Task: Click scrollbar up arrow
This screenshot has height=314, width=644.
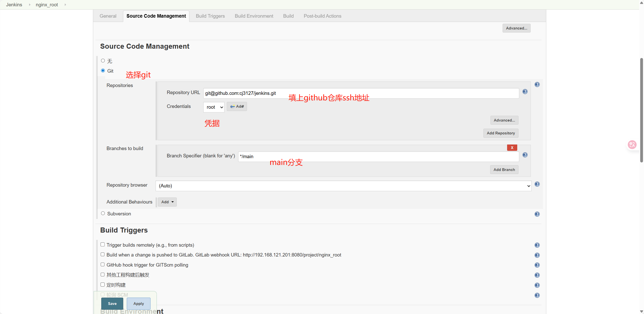Action: (641, 3)
